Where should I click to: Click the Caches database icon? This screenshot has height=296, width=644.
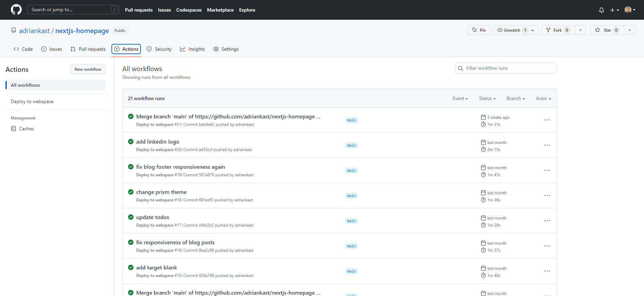(14, 129)
